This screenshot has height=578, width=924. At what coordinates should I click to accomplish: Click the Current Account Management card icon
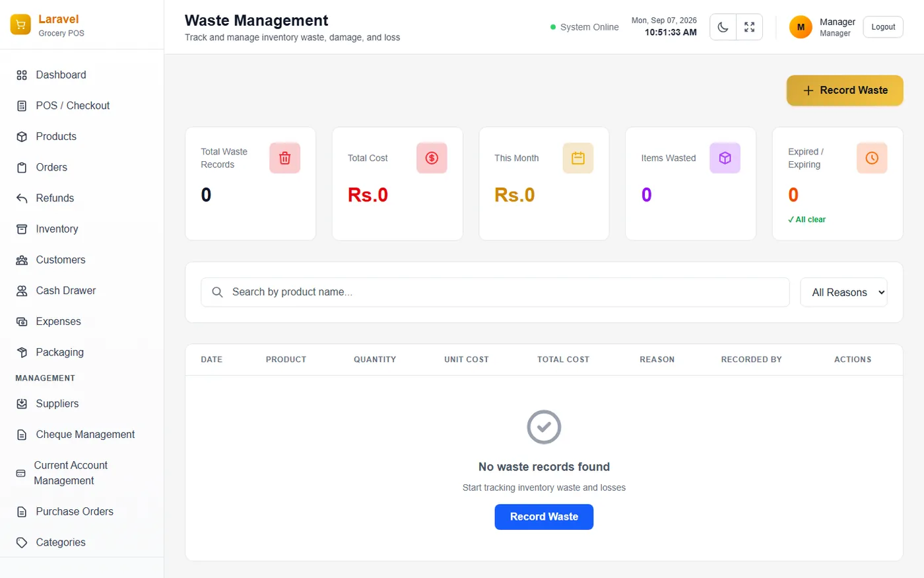[20, 474]
